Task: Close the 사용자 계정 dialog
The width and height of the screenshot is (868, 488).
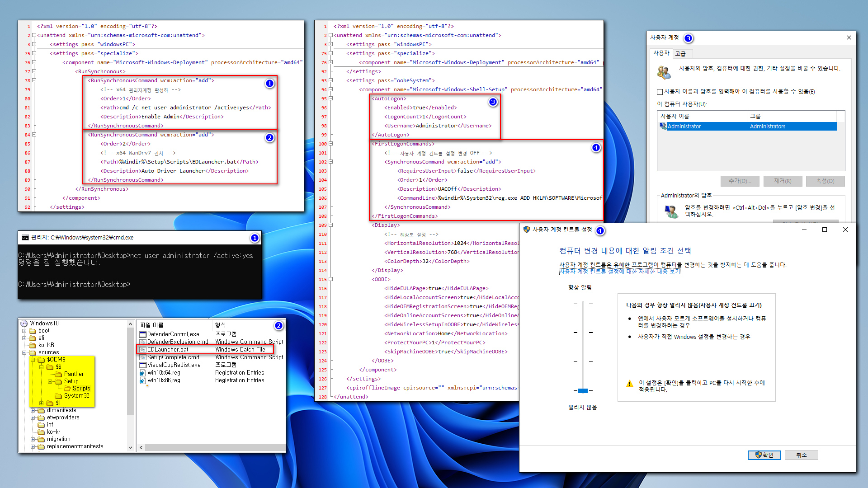Action: (849, 38)
